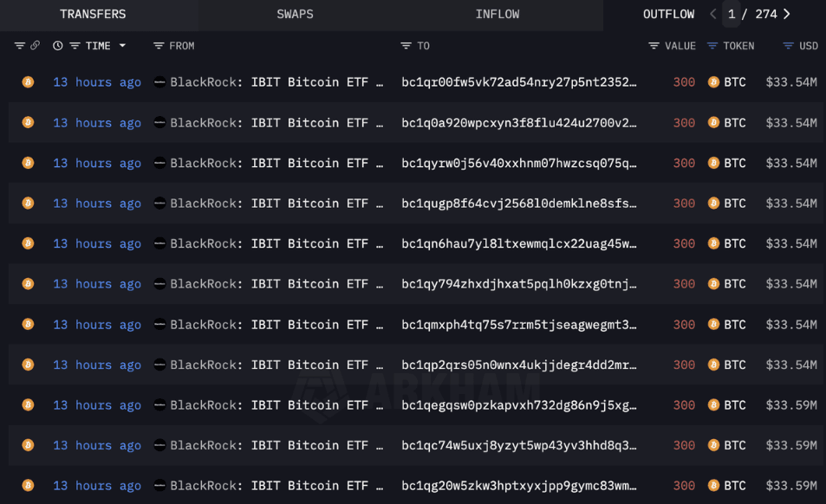
Task: Click the next page chevron
Action: point(785,14)
